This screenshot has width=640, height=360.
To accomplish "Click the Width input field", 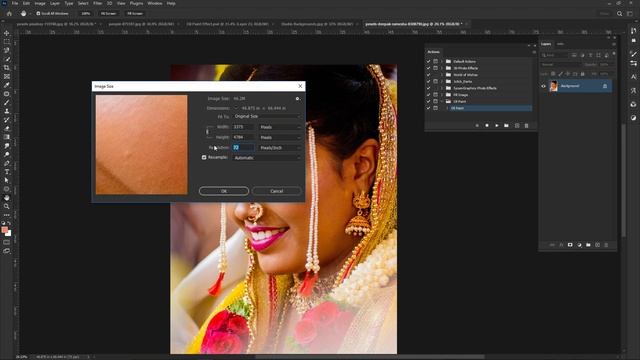I will (x=243, y=127).
